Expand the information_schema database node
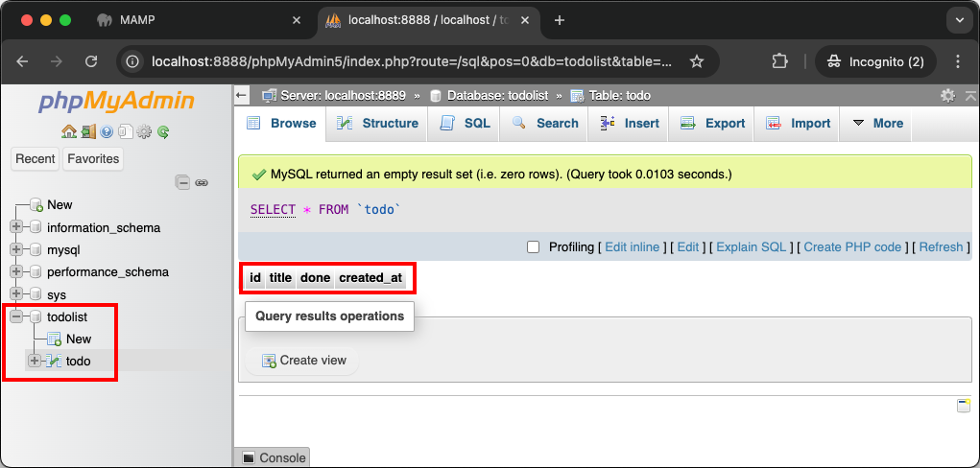Screen dimensions: 980x468 [16, 227]
